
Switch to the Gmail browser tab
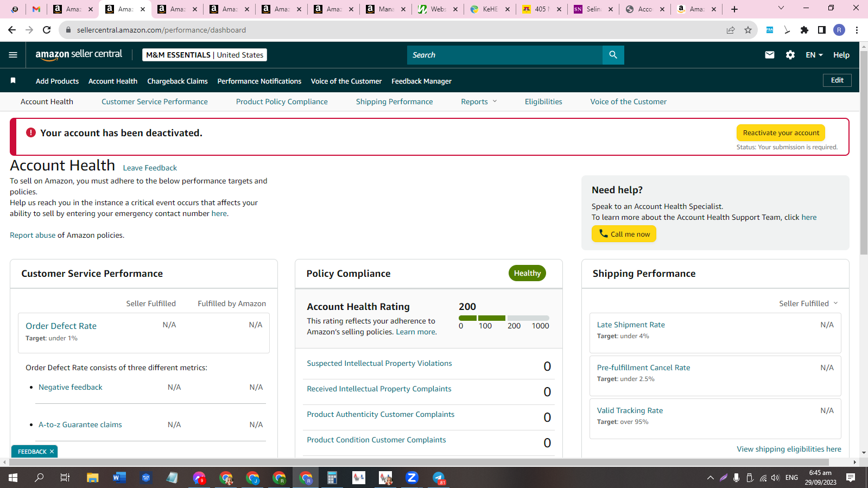coord(36,9)
